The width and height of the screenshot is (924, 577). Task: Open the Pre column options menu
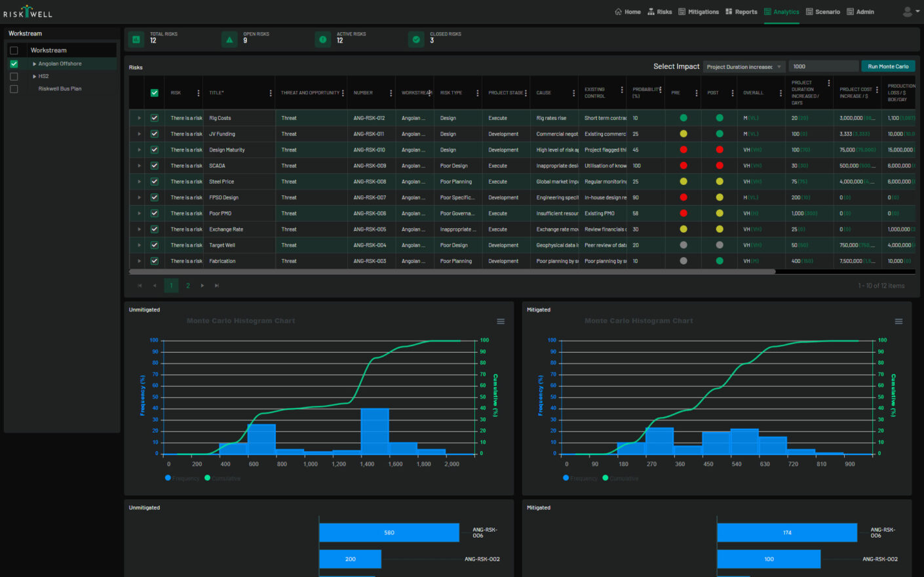697,93
